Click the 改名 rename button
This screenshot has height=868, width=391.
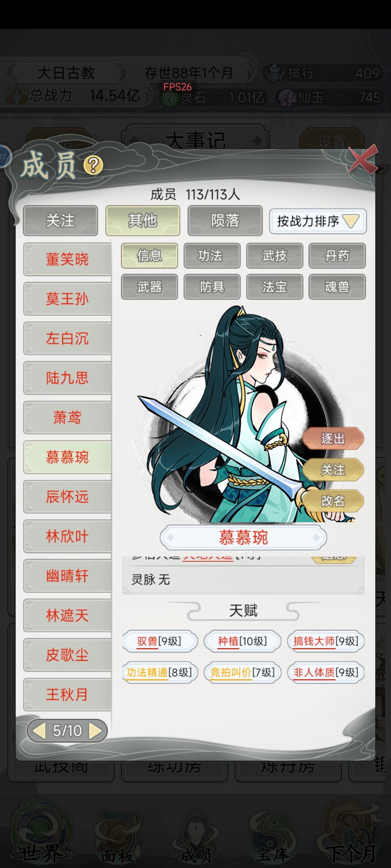333,501
